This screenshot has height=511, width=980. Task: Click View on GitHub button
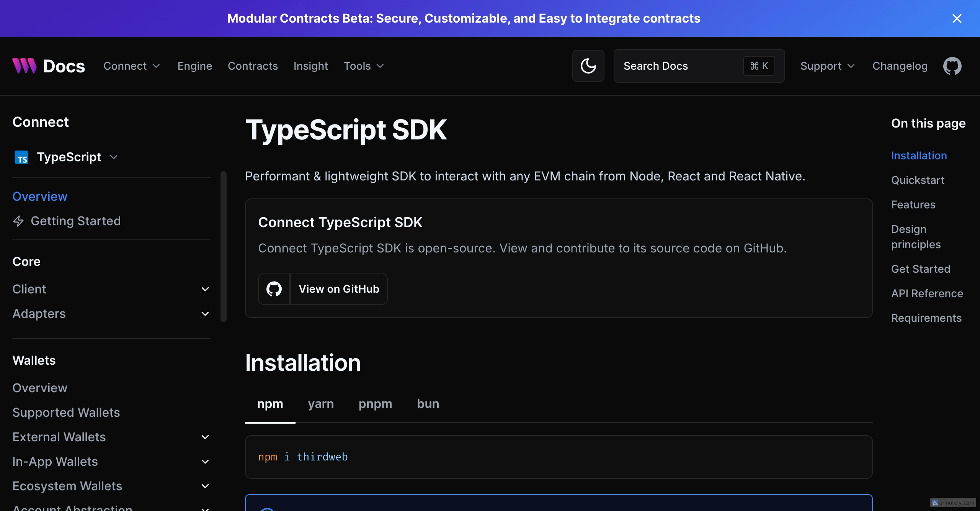pyautogui.click(x=323, y=289)
